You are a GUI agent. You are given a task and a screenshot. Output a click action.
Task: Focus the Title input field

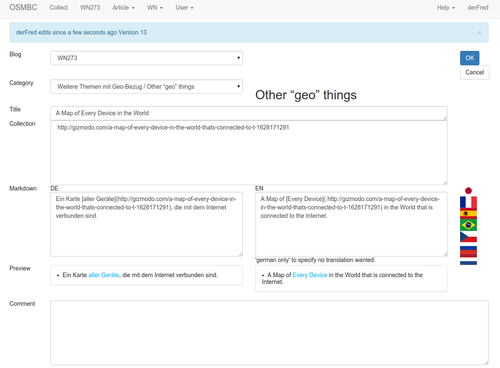click(x=249, y=113)
